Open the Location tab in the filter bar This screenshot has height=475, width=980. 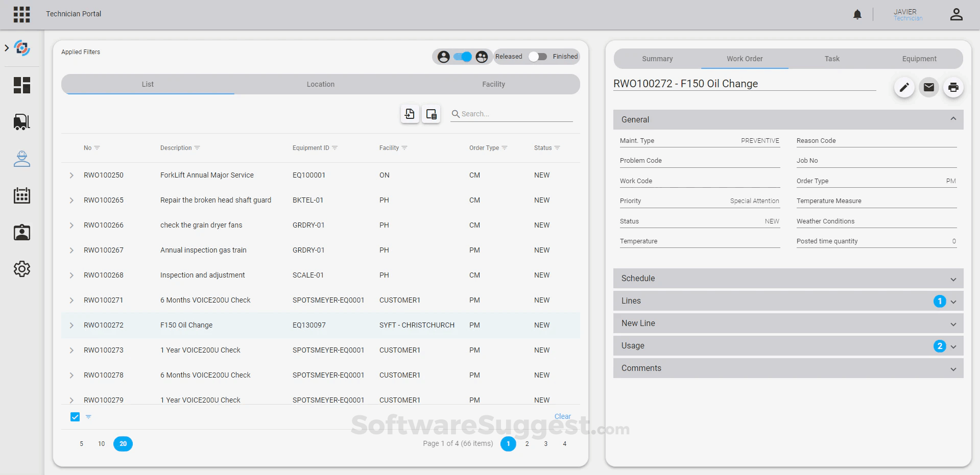320,84
